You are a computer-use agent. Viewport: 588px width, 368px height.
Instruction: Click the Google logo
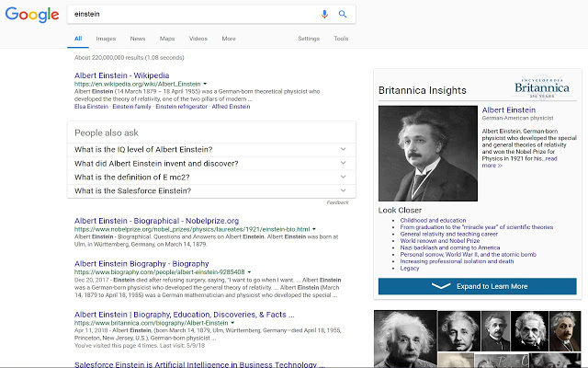tap(30, 16)
